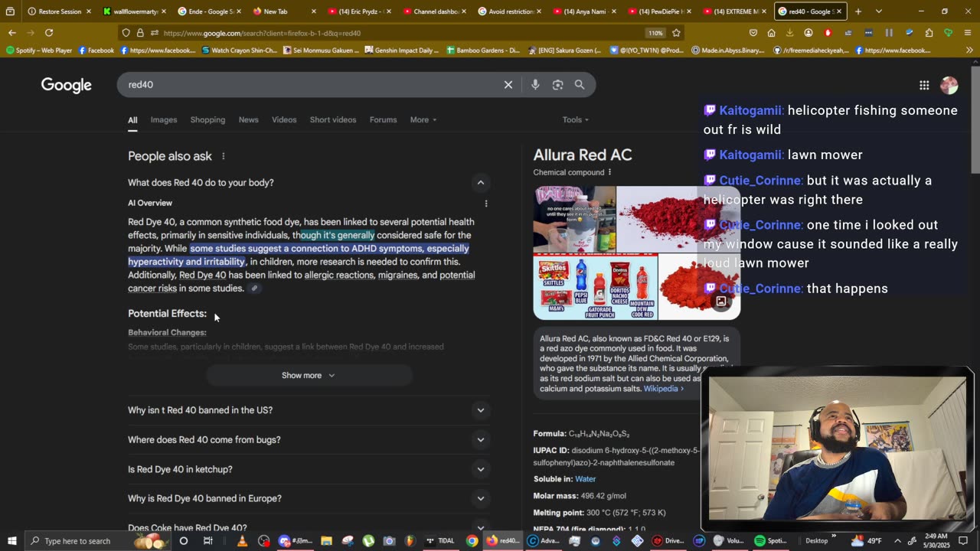Image resolution: width=980 pixels, height=551 pixels.
Task: Open Genshin Impact Daily bookmark
Action: pos(403,51)
